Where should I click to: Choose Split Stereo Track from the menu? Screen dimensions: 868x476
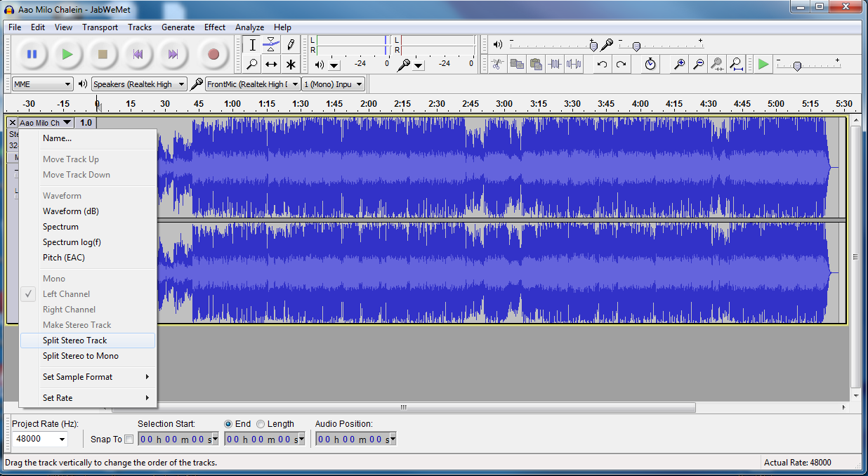pos(73,340)
